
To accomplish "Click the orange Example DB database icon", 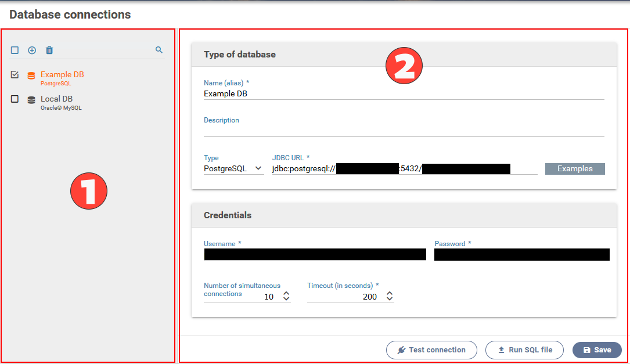I will coord(31,75).
